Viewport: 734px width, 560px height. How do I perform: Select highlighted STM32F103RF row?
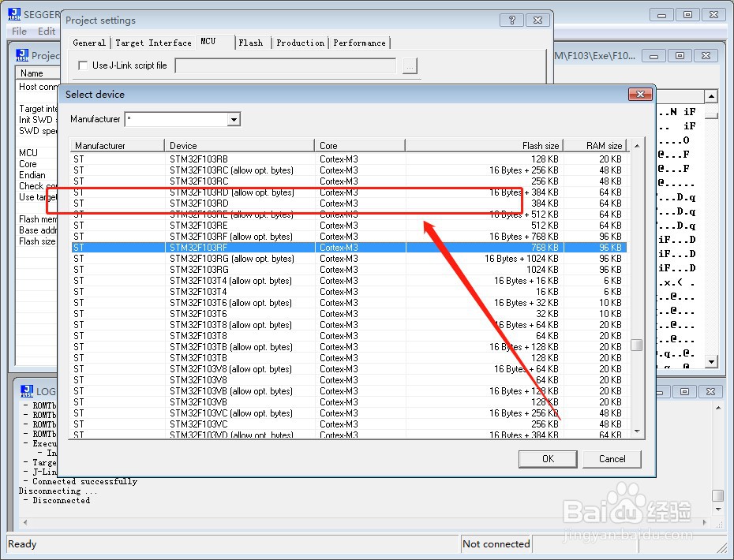coord(349,248)
